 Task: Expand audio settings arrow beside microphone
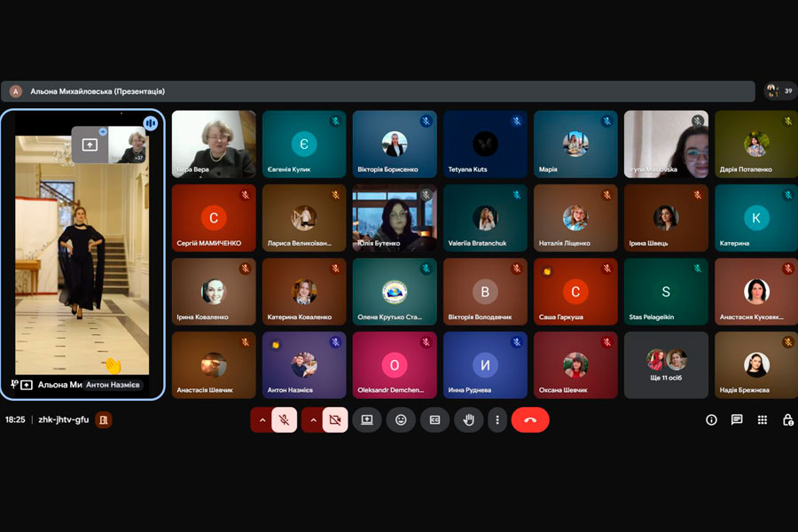tap(262, 419)
